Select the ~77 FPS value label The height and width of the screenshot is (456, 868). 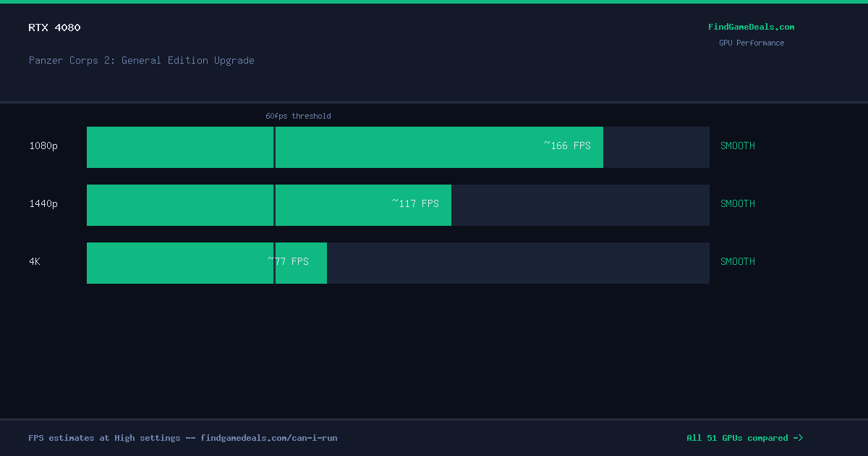(x=288, y=261)
